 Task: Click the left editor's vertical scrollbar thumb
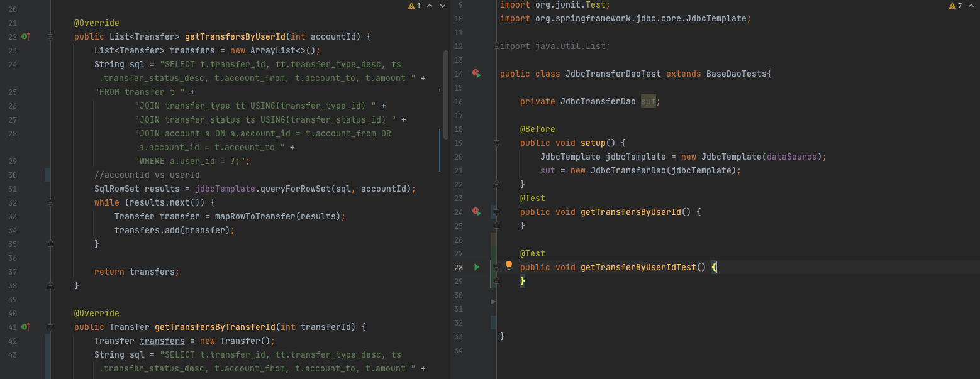pyautogui.click(x=446, y=94)
